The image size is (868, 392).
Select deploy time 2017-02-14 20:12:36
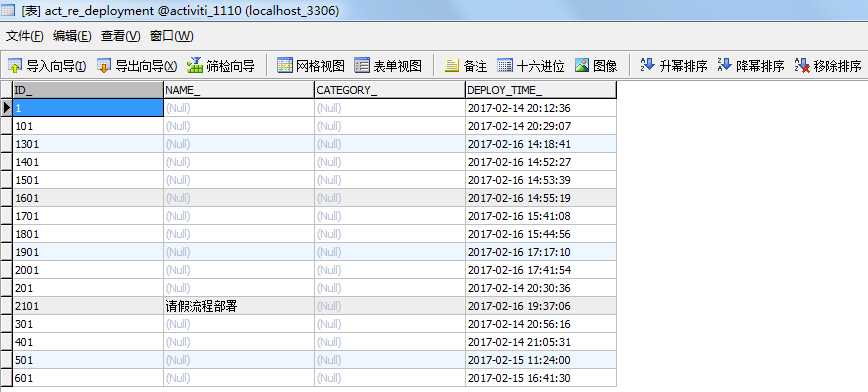click(541, 108)
